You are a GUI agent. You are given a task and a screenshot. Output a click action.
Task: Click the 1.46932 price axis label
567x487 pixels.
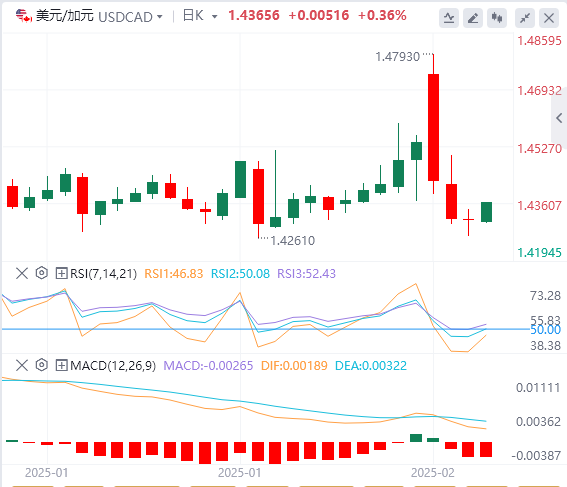click(539, 90)
